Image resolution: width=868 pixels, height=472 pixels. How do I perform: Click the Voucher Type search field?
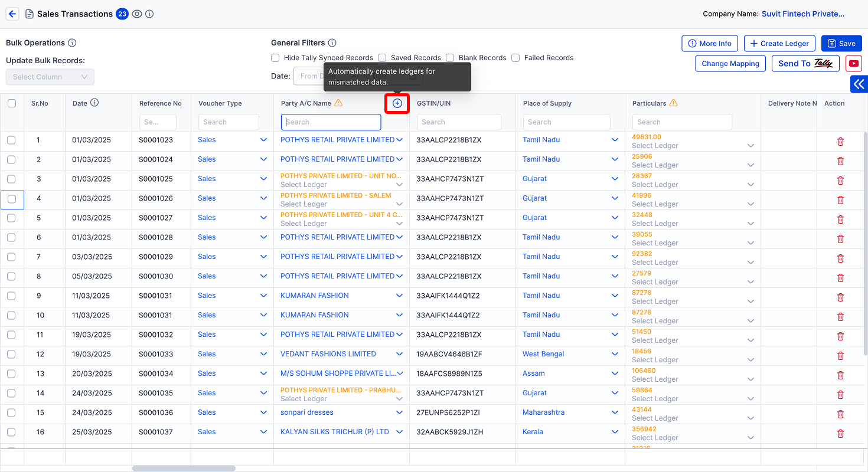pyautogui.click(x=229, y=122)
